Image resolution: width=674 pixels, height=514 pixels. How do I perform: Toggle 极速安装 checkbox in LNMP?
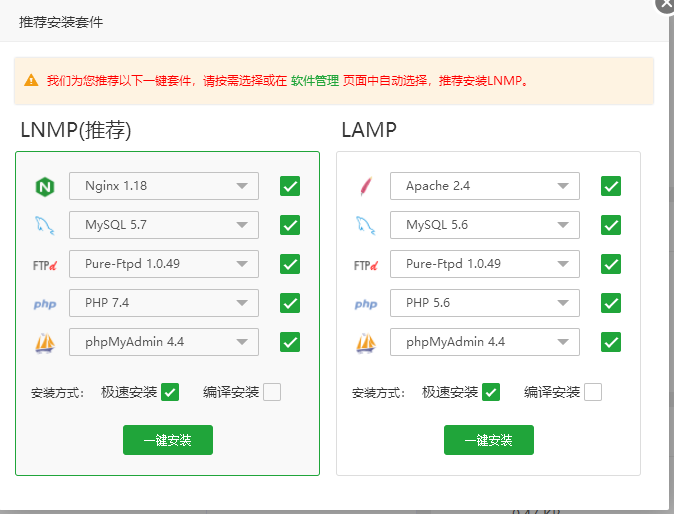pos(170,392)
